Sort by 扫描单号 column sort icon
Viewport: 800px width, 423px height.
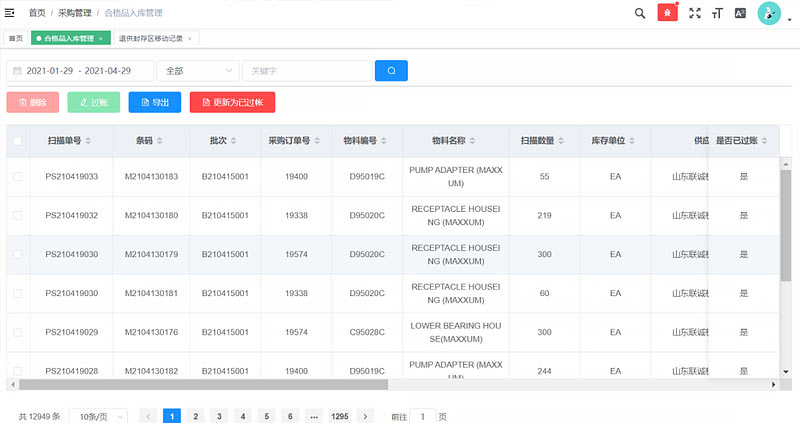point(88,141)
